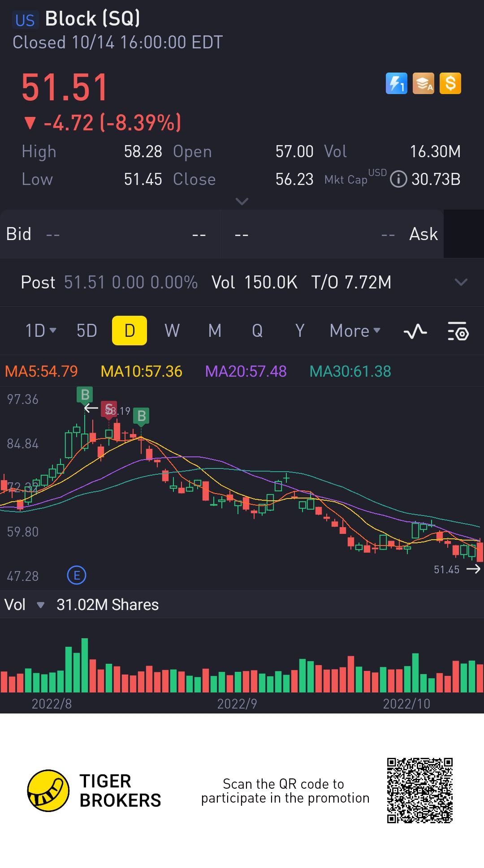This screenshot has width=484, height=868.
Task: Tap the Low value 51.45
Action: coord(143,179)
